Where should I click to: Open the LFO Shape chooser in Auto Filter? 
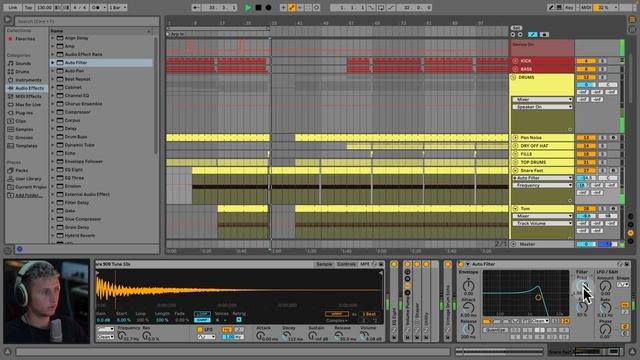622,284
